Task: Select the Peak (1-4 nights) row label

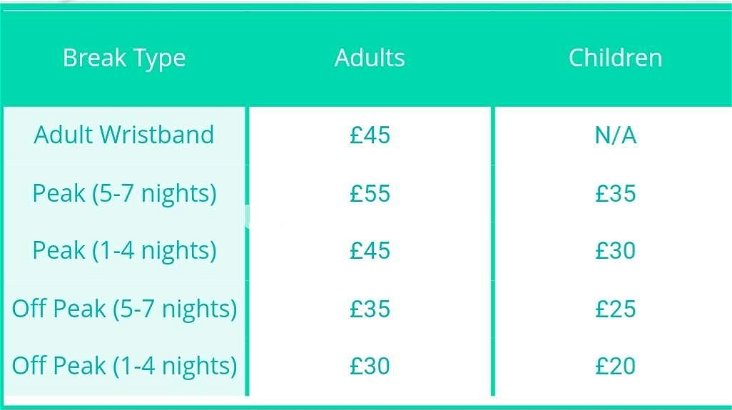Action: tap(124, 250)
